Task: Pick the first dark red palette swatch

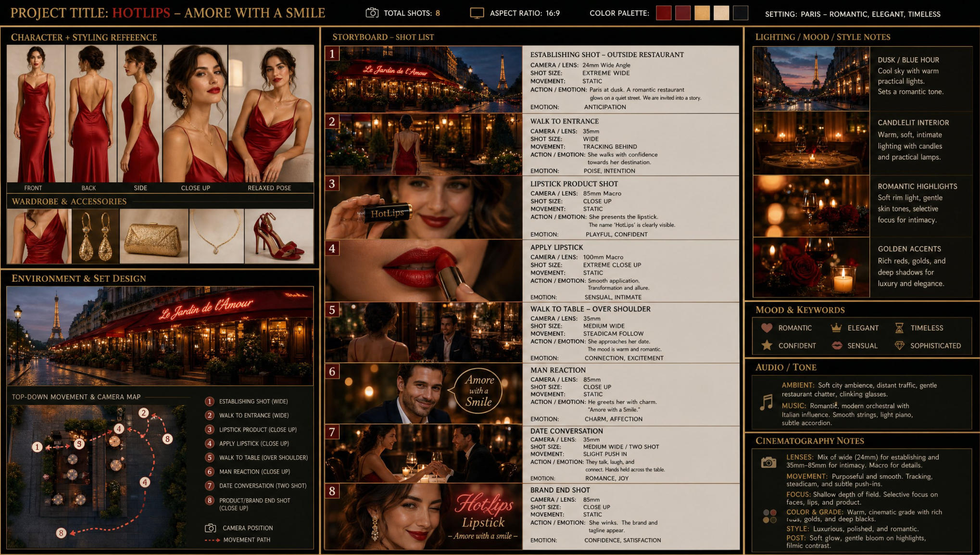Action: [x=664, y=13]
